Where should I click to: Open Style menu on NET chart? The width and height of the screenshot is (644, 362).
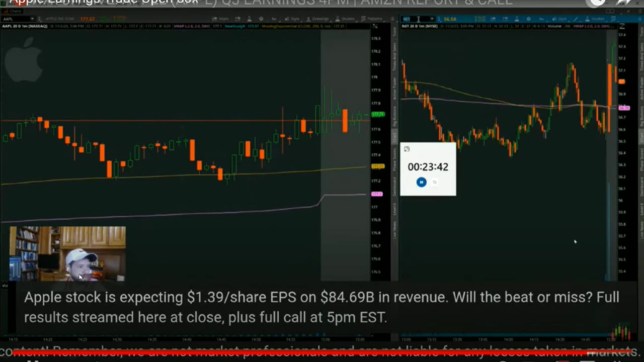tap(559, 19)
